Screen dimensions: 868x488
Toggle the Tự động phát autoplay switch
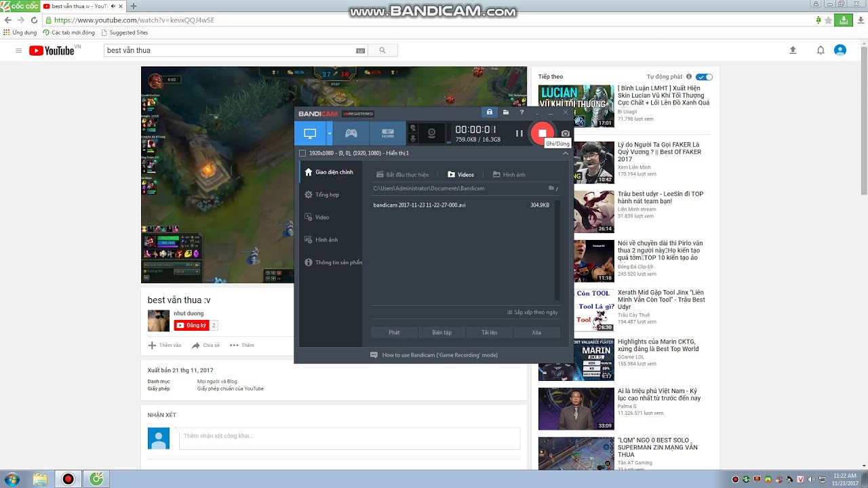(x=705, y=77)
